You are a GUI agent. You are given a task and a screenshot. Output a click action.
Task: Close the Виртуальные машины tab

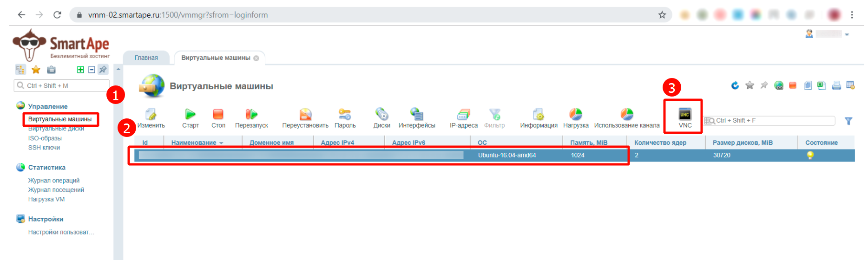256,58
